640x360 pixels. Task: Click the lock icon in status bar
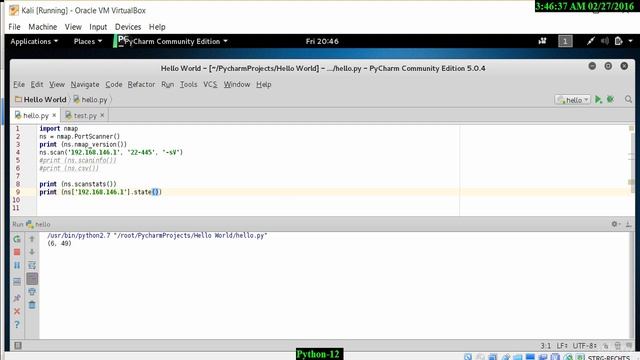coord(606,346)
